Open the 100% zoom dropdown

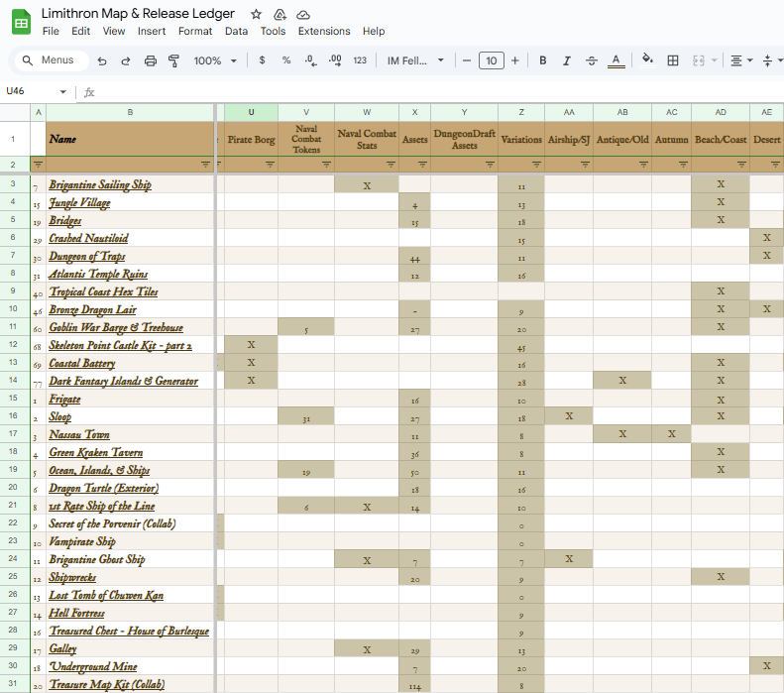pyautogui.click(x=215, y=61)
